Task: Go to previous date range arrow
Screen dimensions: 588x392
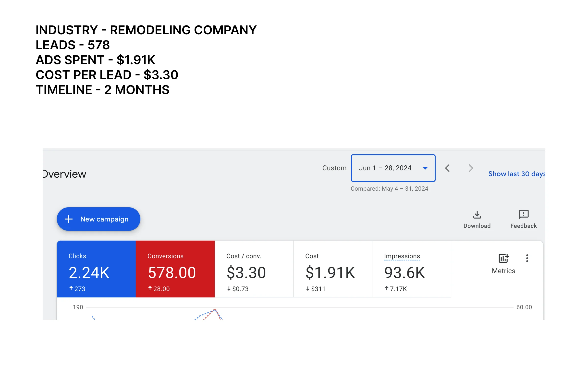Action: pyautogui.click(x=448, y=168)
